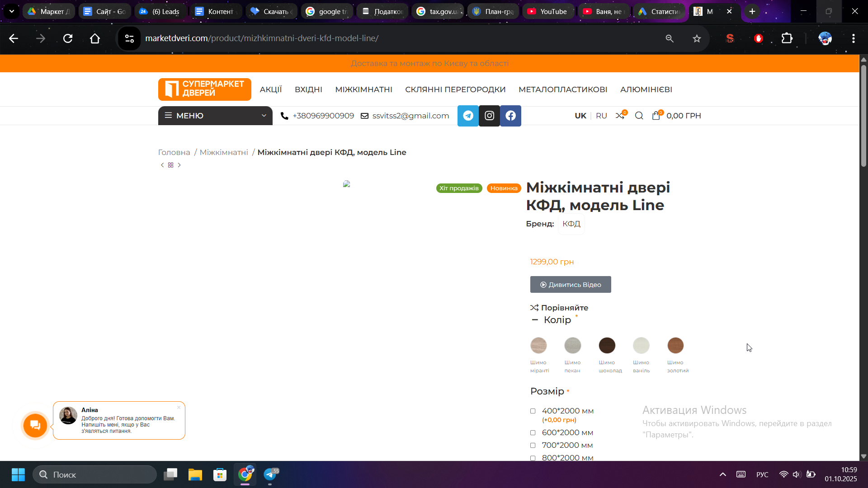Collapse the Колір section
This screenshot has width=868, height=488.
point(535,320)
